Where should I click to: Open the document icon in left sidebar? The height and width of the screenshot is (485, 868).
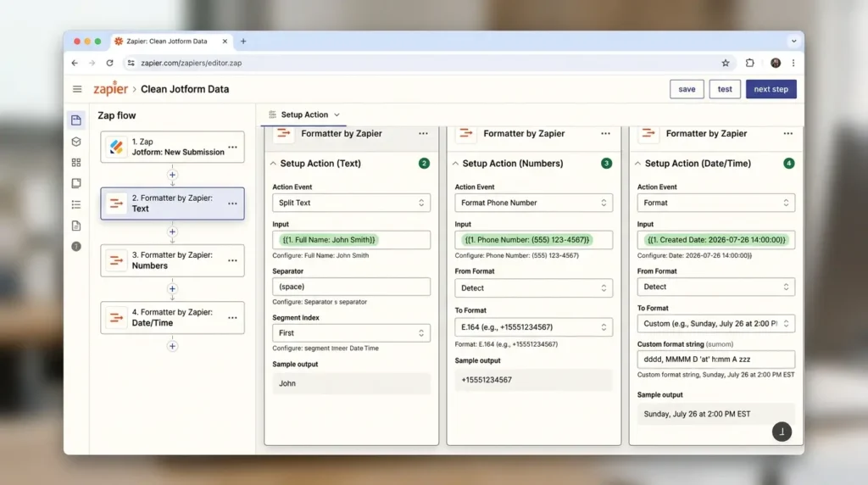tap(76, 226)
